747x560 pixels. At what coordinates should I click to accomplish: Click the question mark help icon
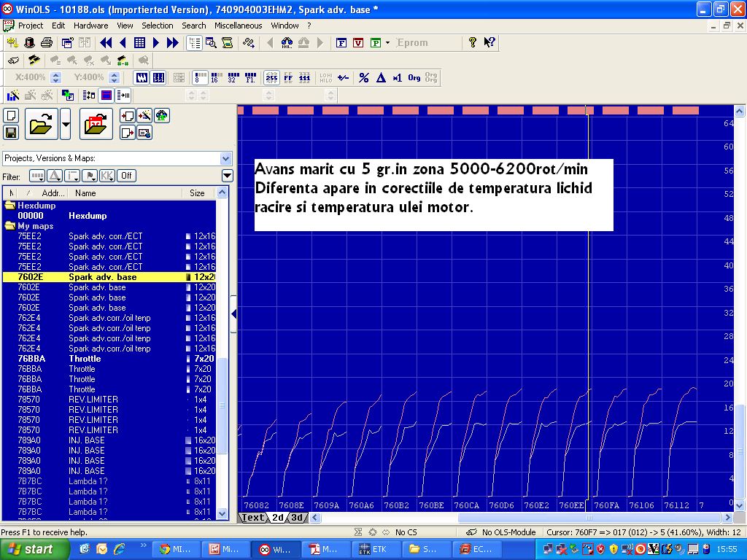click(473, 43)
